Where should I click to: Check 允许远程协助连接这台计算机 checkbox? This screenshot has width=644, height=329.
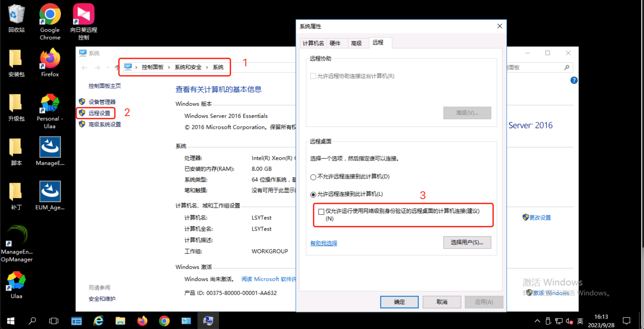[x=313, y=76]
